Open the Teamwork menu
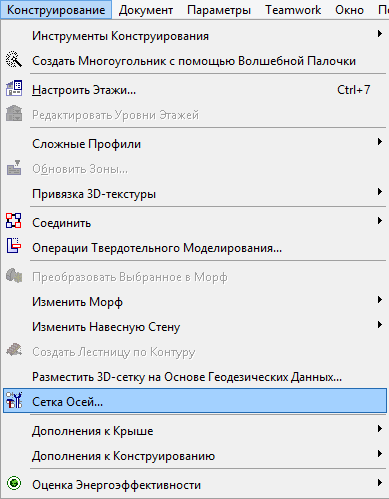The width and height of the screenshot is (389, 499). point(293,10)
